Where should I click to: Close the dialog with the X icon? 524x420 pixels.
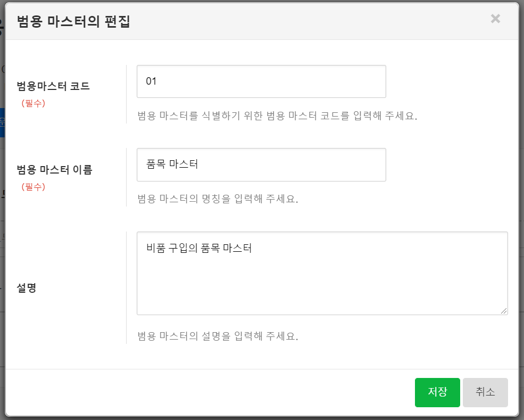(x=495, y=19)
